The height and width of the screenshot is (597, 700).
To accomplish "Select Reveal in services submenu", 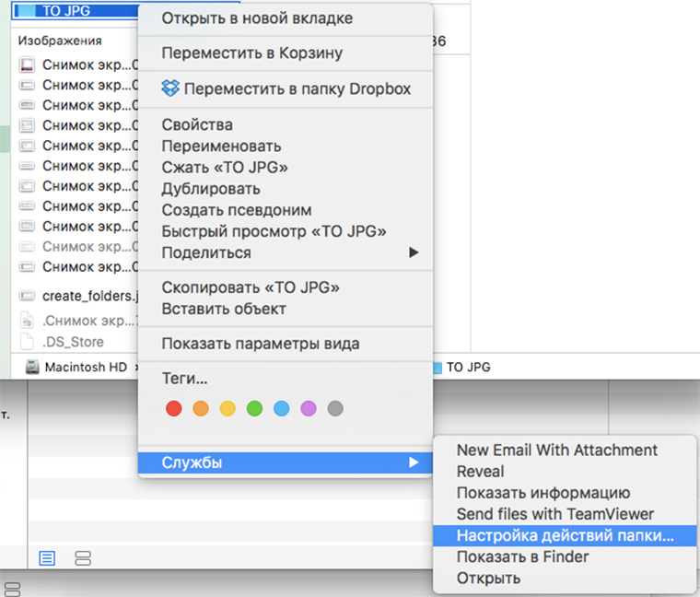I will coord(565,472).
